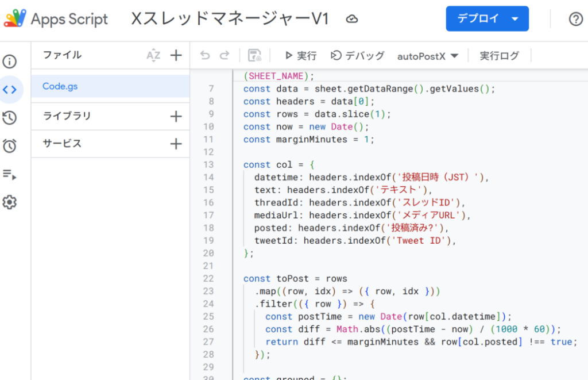Click line number 22 in gutter
The width and height of the screenshot is (588, 380).
[208, 279]
